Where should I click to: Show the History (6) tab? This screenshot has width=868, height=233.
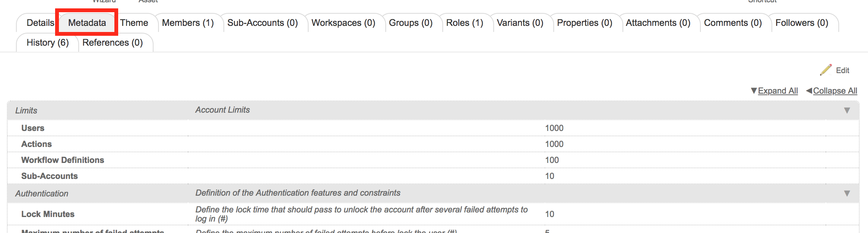pos(48,43)
